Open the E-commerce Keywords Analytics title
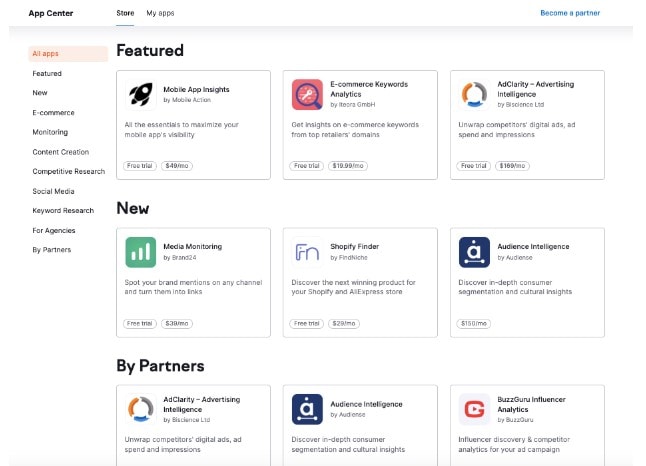646x466 pixels. click(x=369, y=89)
